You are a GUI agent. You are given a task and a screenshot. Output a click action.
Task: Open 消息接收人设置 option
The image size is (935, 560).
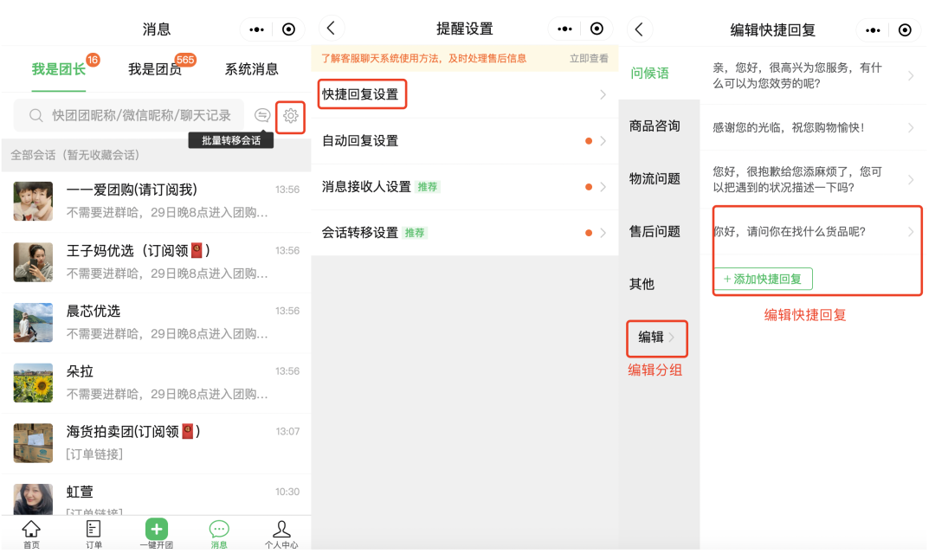pos(464,186)
